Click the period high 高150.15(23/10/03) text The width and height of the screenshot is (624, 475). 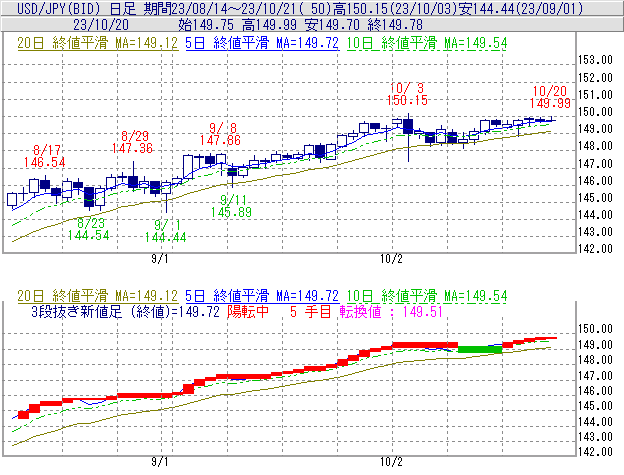396,8
